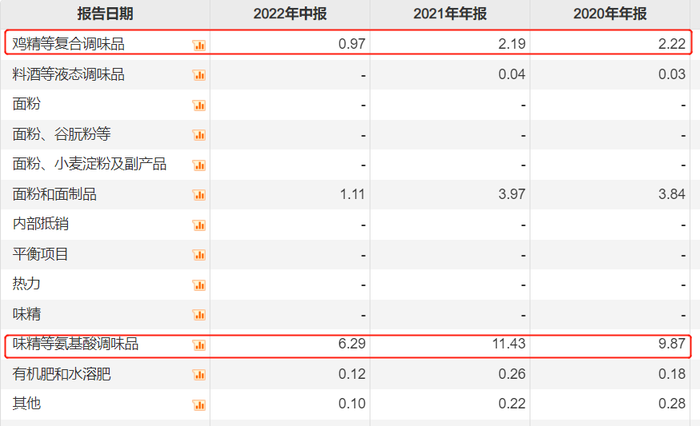This screenshot has width=700, height=426.
Task: Click the 0.28 value in 其他 row
Action: [x=671, y=404]
